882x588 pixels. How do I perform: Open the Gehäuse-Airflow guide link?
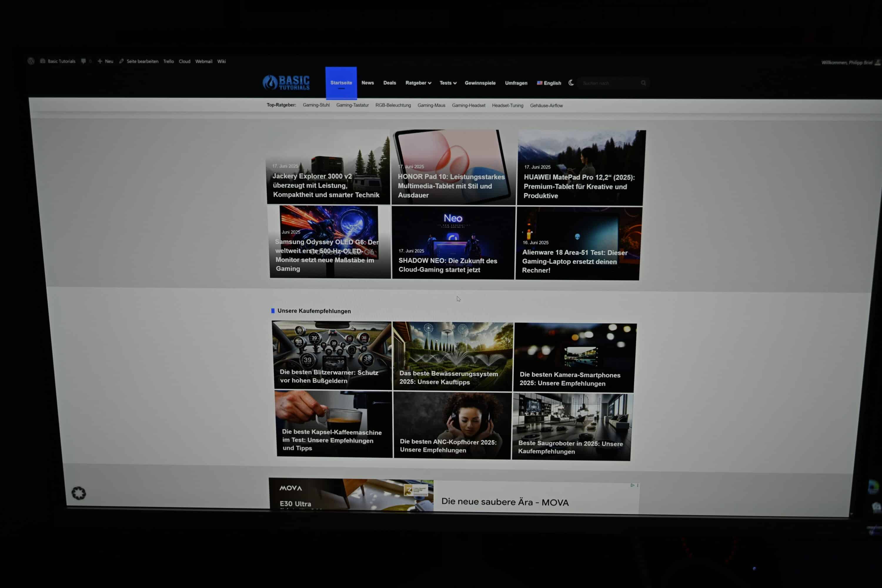tap(546, 106)
